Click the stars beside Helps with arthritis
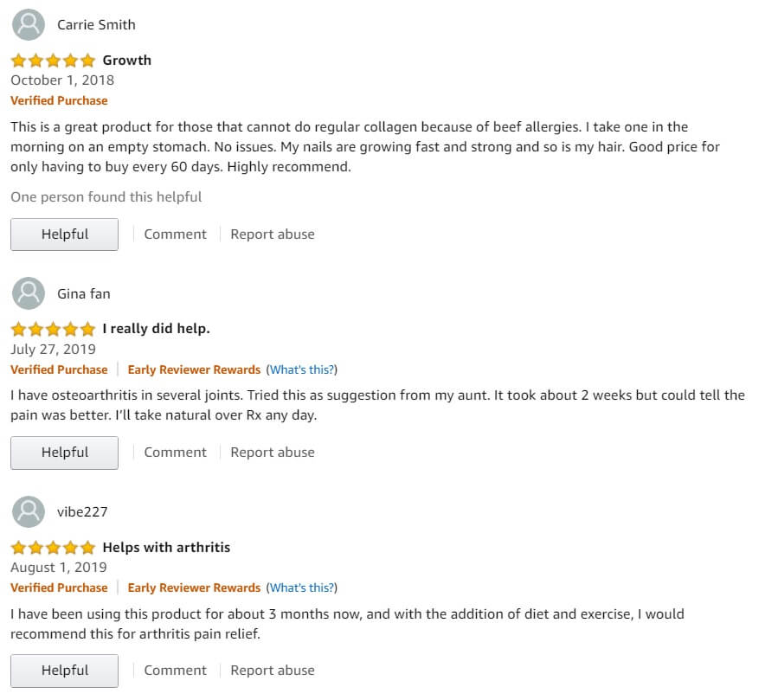 pos(53,548)
